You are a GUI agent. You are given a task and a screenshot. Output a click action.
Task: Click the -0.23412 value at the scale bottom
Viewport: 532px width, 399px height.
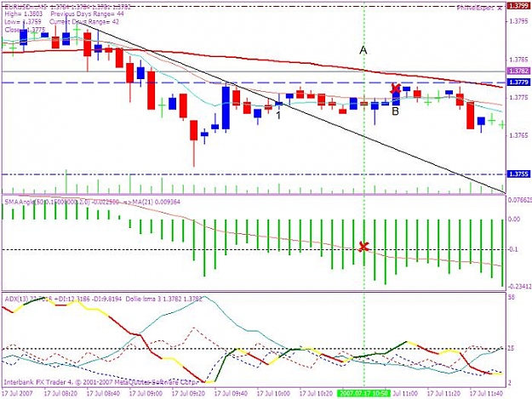tap(520, 287)
